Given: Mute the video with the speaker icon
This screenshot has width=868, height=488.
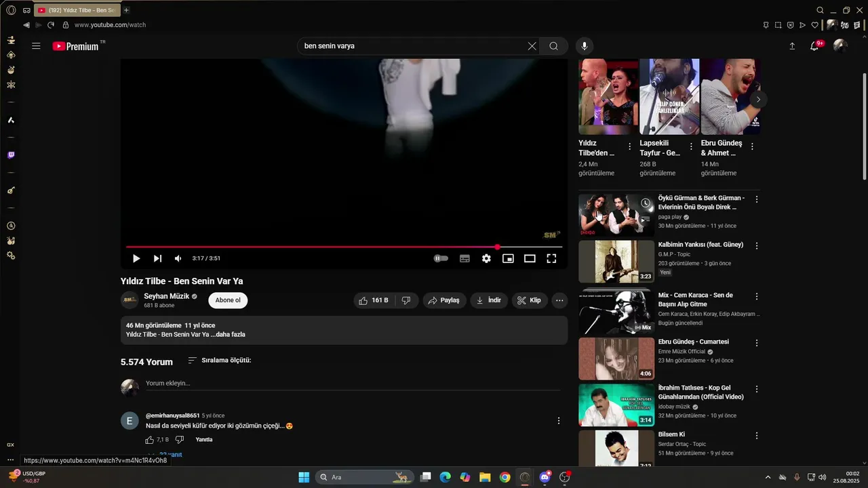Looking at the screenshot, I should (x=178, y=258).
